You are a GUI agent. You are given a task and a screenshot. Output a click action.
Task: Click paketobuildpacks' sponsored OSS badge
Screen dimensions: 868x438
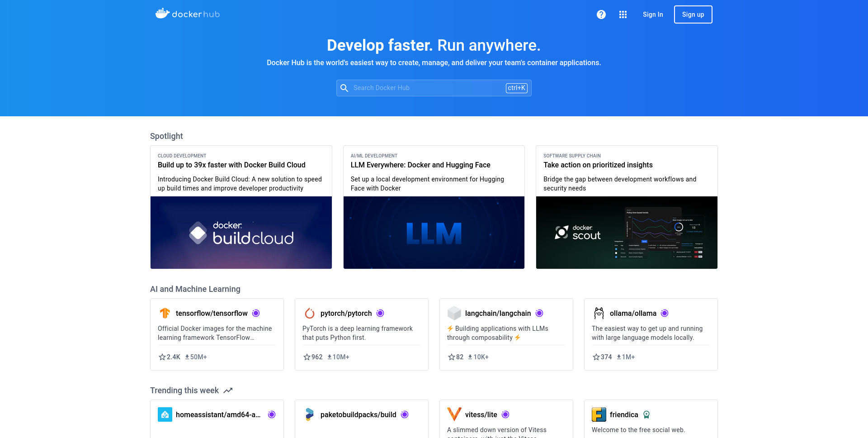(x=405, y=414)
